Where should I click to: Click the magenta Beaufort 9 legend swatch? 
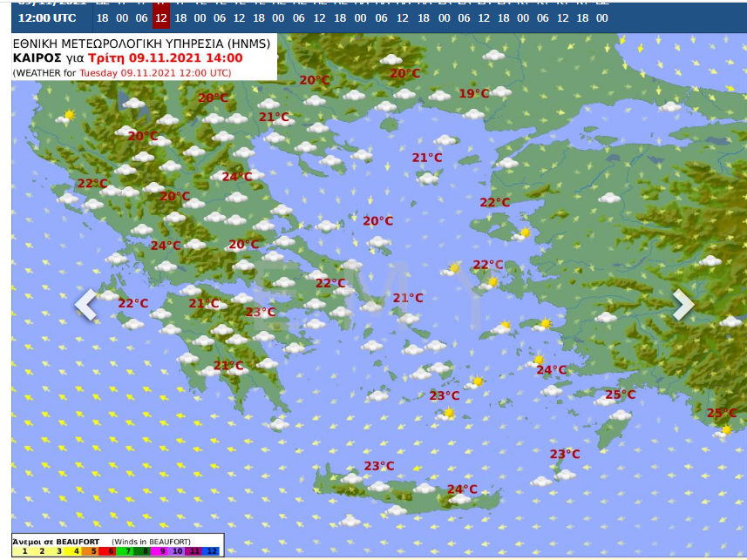point(161,550)
